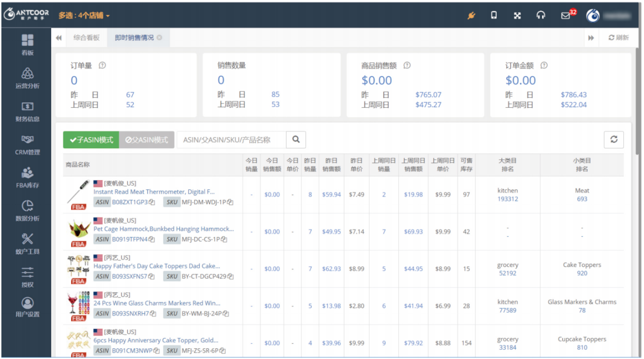
Task: Open the 看板 dashboard sidebar icon
Action: [27, 44]
